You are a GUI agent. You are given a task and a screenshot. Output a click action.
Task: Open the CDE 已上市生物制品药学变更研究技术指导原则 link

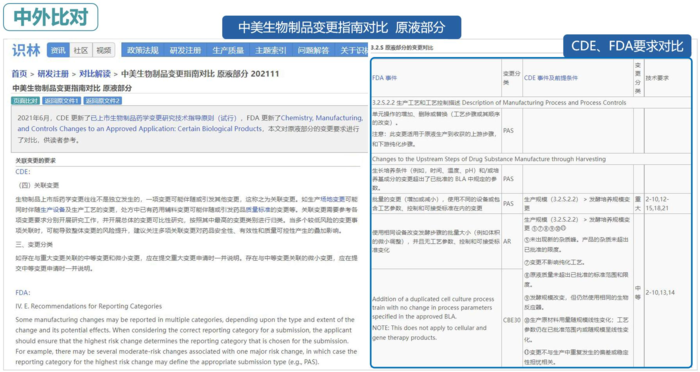(163, 118)
